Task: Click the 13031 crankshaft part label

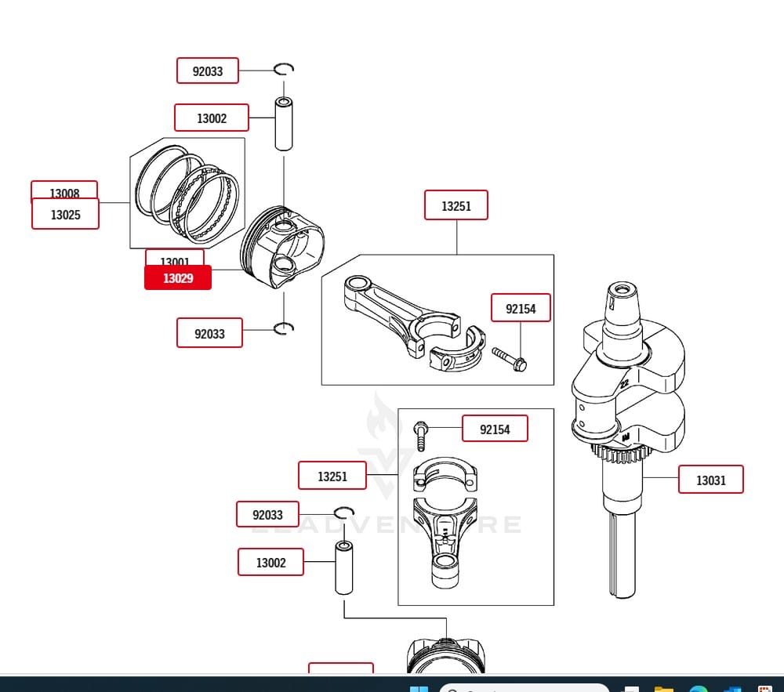Action: coord(710,480)
